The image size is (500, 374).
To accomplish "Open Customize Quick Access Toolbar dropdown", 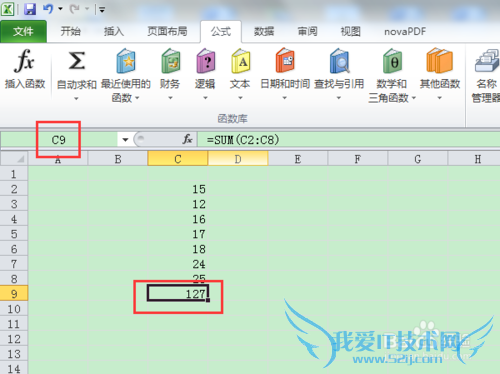I will 102,10.
